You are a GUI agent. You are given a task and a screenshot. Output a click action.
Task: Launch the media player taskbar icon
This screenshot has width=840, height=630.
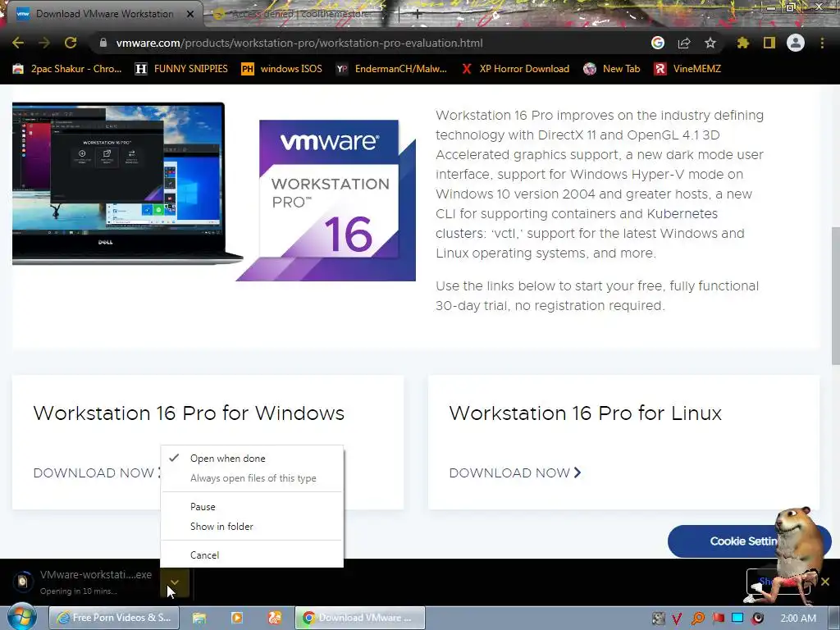pyautogui.click(x=237, y=618)
